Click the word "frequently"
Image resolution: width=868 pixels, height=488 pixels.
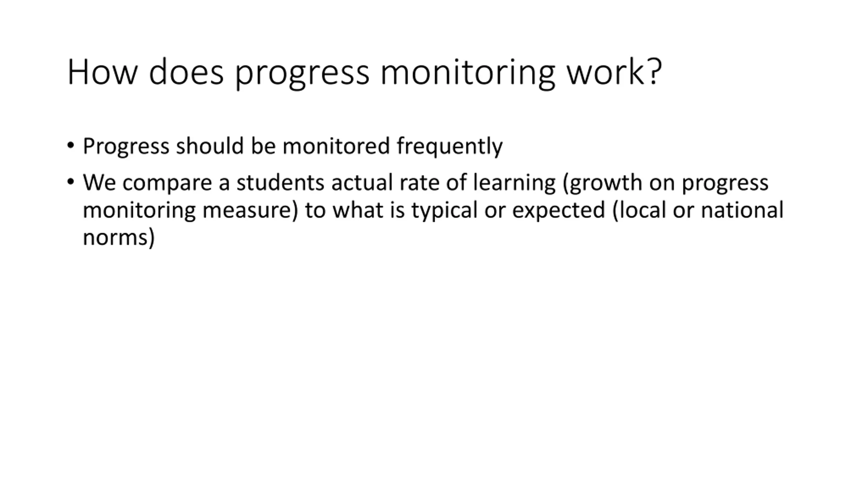(x=450, y=146)
